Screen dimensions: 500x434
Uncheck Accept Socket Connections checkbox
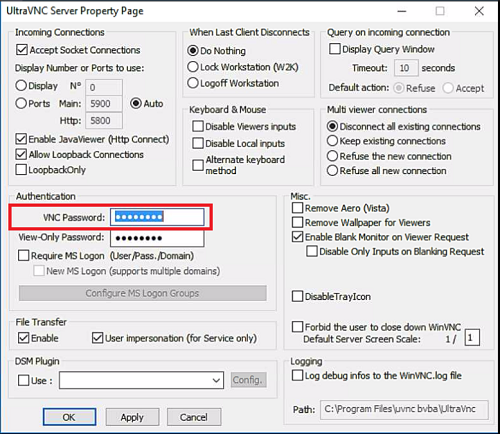tap(22, 50)
